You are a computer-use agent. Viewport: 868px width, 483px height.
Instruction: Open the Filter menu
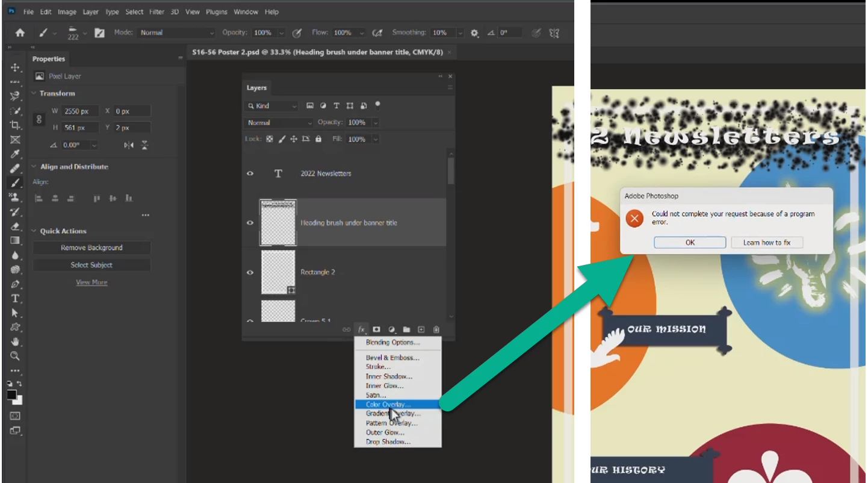(x=157, y=12)
